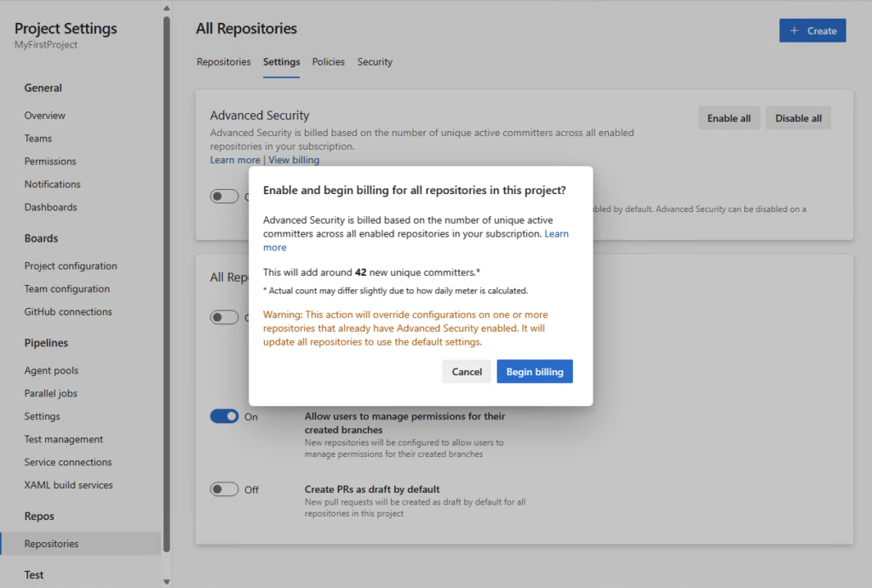
Task: Switch to the Repositories tab
Action: coord(223,61)
